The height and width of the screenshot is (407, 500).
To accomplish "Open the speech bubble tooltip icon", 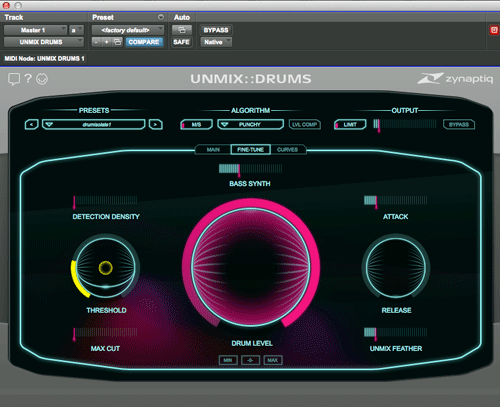I will tap(14, 79).
